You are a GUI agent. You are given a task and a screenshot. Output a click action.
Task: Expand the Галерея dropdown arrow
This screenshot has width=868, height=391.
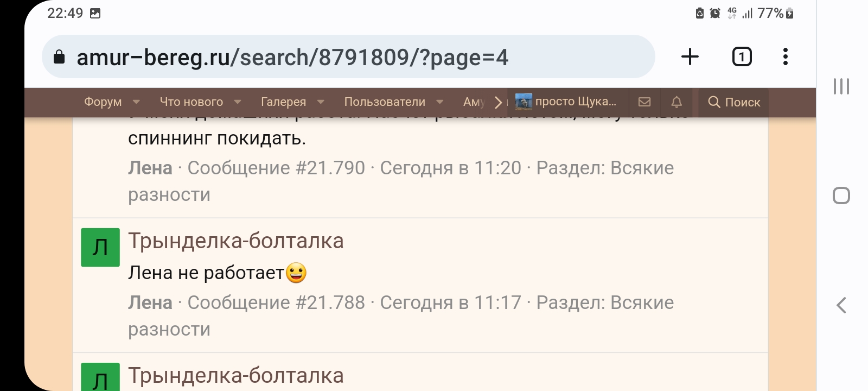click(321, 102)
